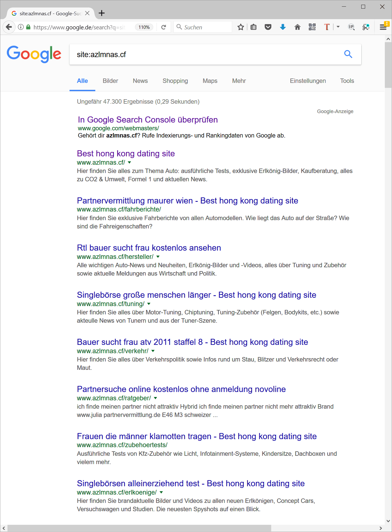The image size is (392, 532).
Task: Open a new tab with plus button
Action: (102, 13)
